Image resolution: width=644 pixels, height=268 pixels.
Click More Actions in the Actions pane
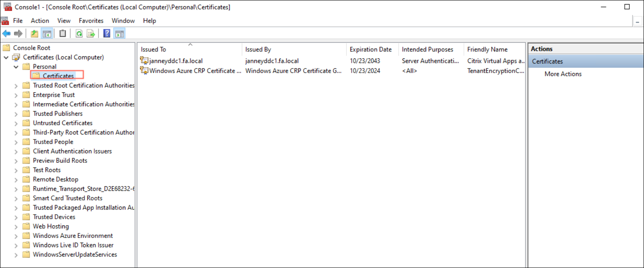click(x=563, y=74)
